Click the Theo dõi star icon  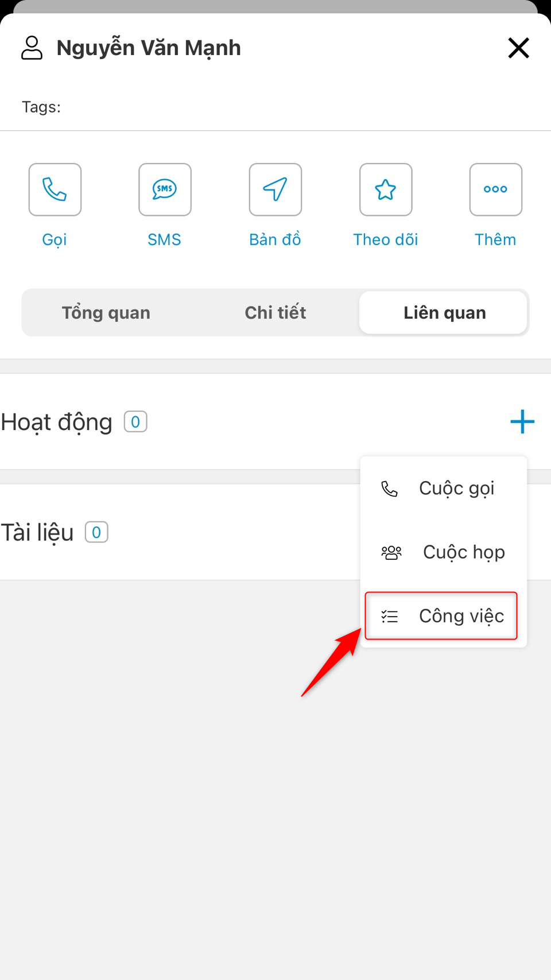(x=386, y=189)
